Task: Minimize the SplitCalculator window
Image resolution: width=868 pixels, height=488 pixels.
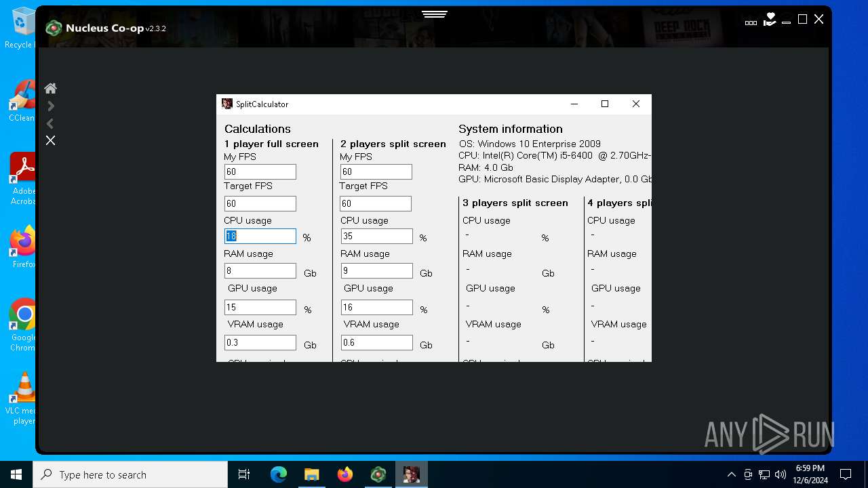Action: click(x=574, y=104)
